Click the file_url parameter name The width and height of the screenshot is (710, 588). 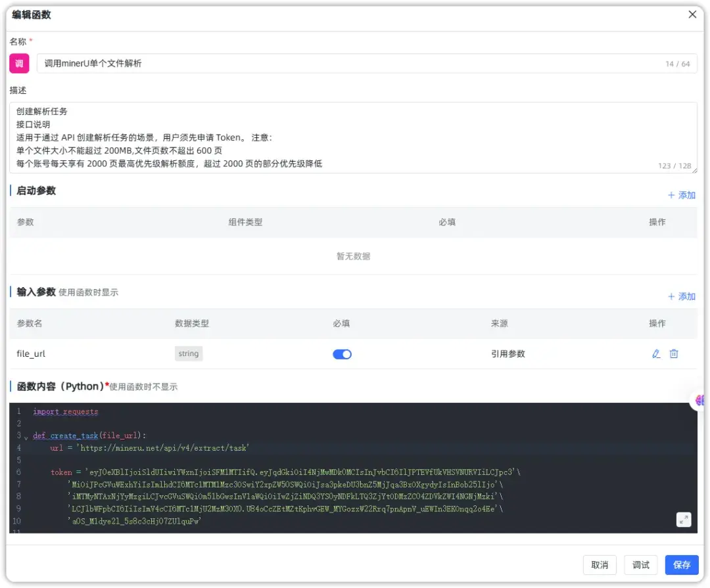coord(30,353)
